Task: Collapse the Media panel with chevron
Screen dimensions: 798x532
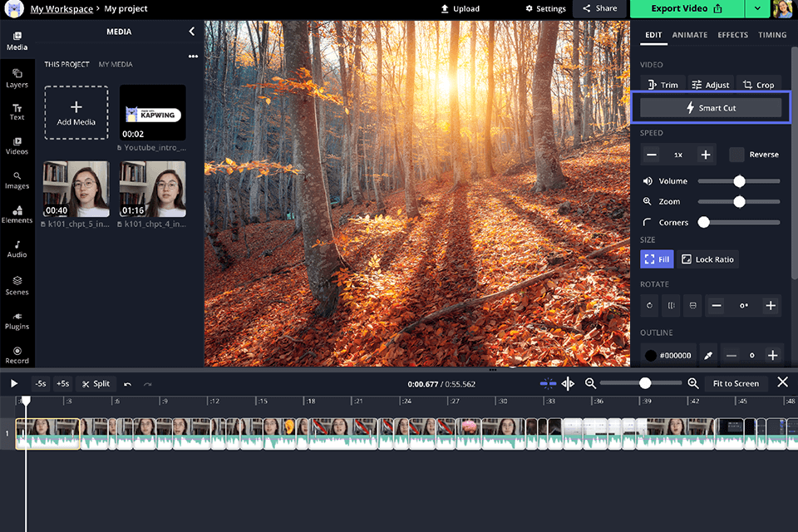Action: (192, 32)
